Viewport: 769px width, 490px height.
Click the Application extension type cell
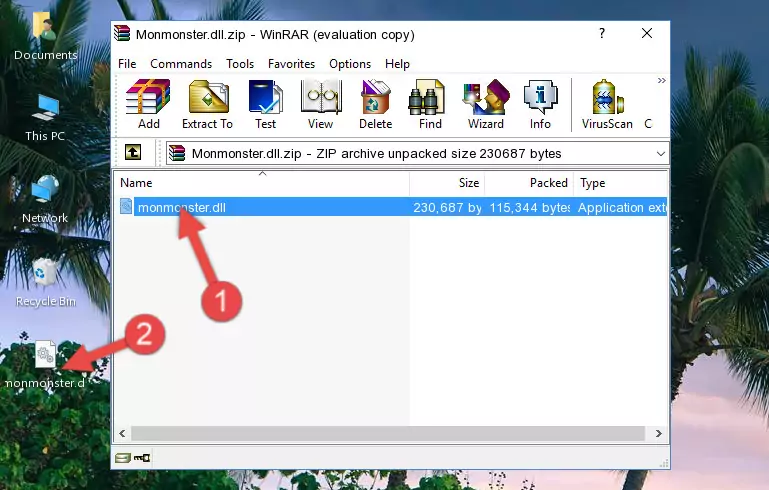[621, 207]
